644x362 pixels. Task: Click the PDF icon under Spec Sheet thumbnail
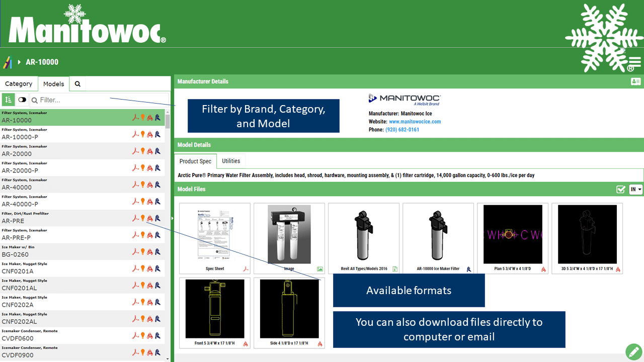246,269
